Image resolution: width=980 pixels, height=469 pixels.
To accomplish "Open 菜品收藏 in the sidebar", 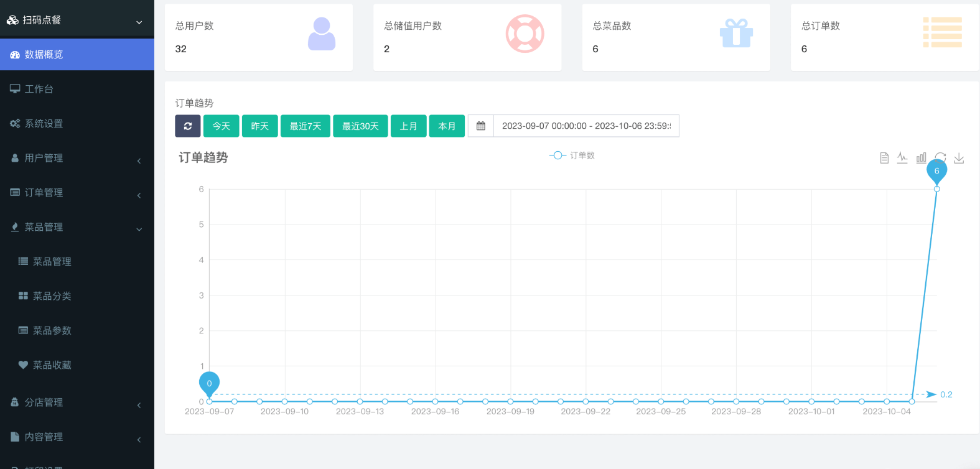I will (x=52, y=365).
